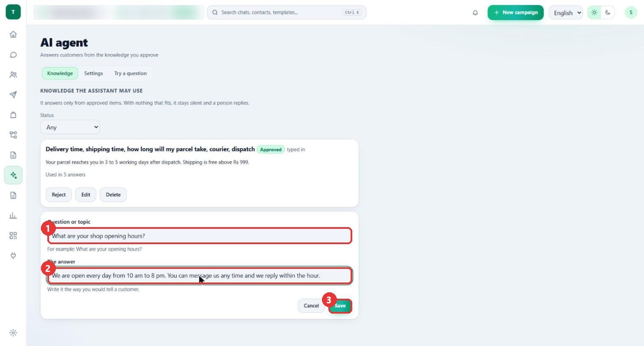This screenshot has height=346, width=644.
Task: Cancel the new knowledge entry
Action: (311, 306)
